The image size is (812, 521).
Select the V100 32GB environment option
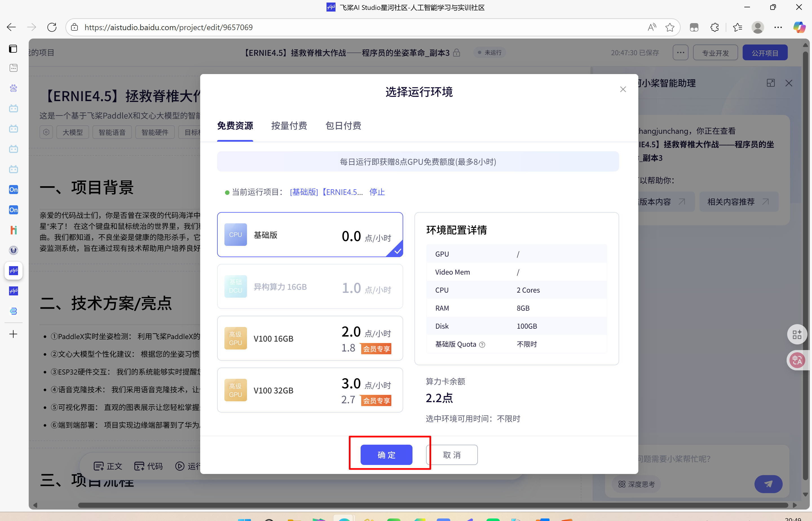310,390
